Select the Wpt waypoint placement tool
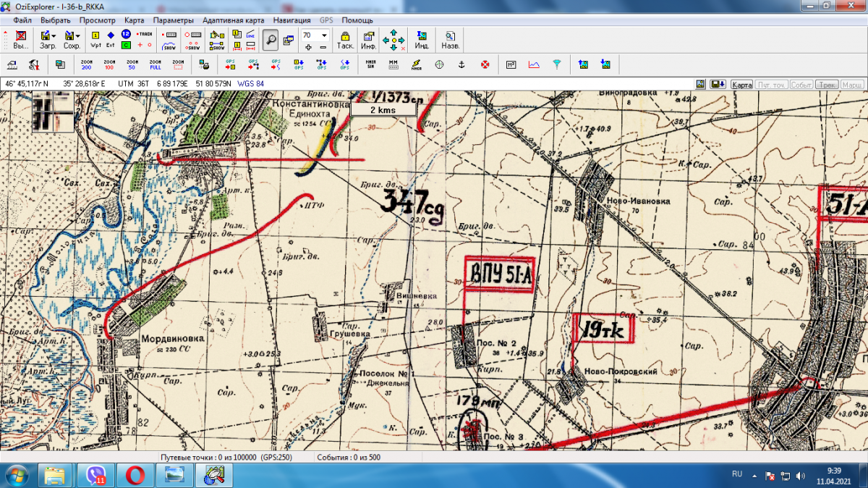 click(95, 38)
